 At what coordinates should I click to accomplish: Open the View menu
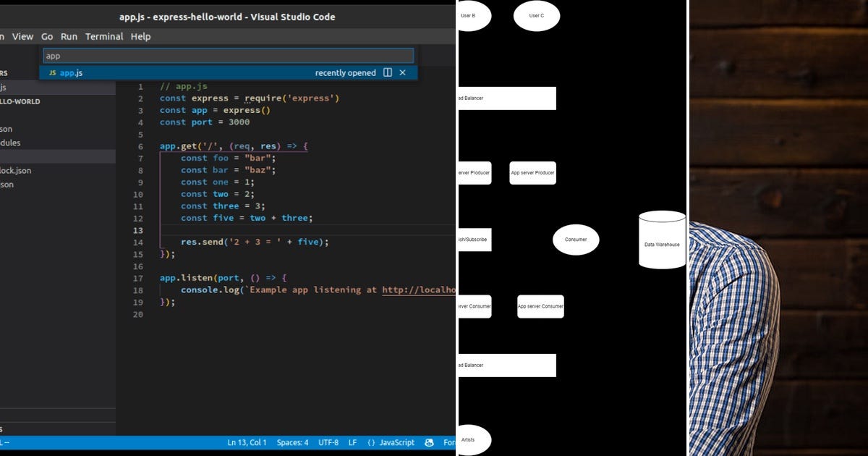[x=22, y=36]
